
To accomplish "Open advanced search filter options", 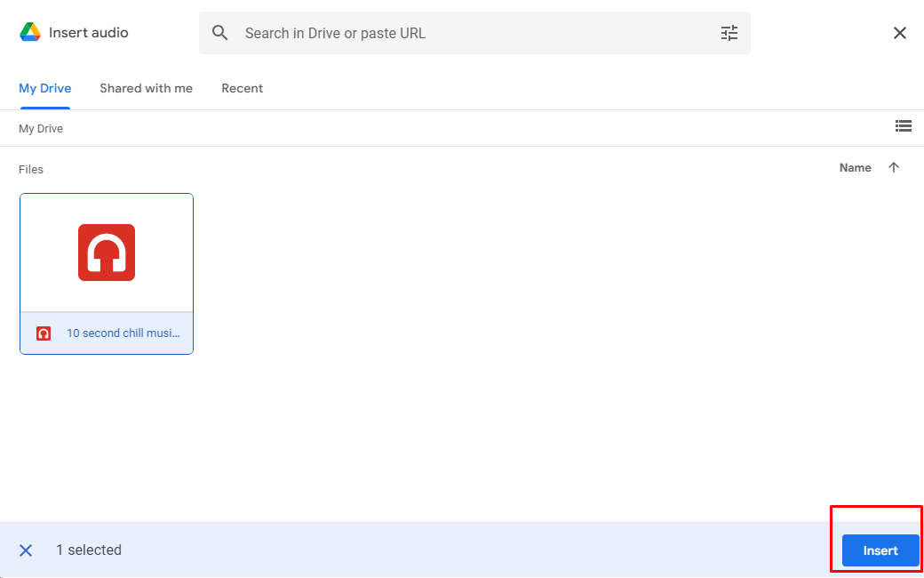I will (729, 33).
